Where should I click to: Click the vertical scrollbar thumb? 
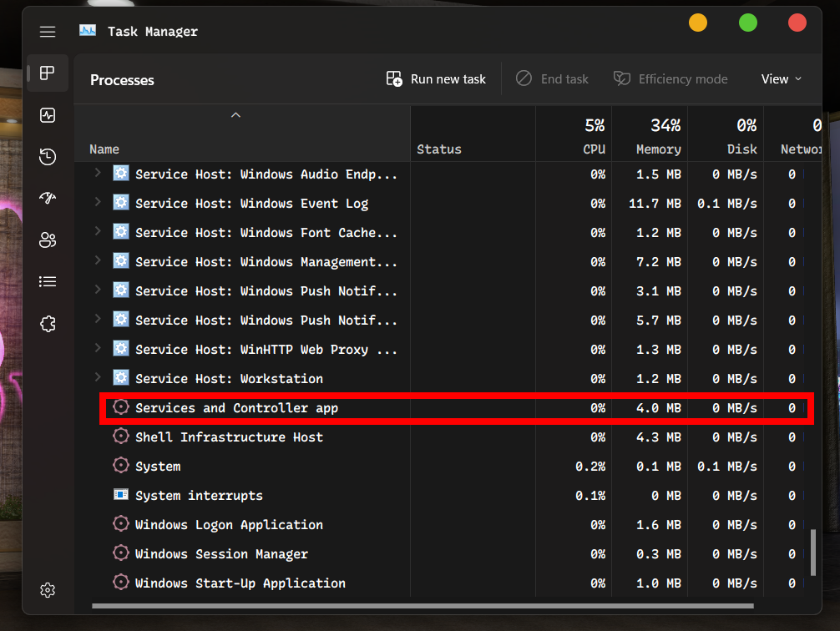click(813, 553)
